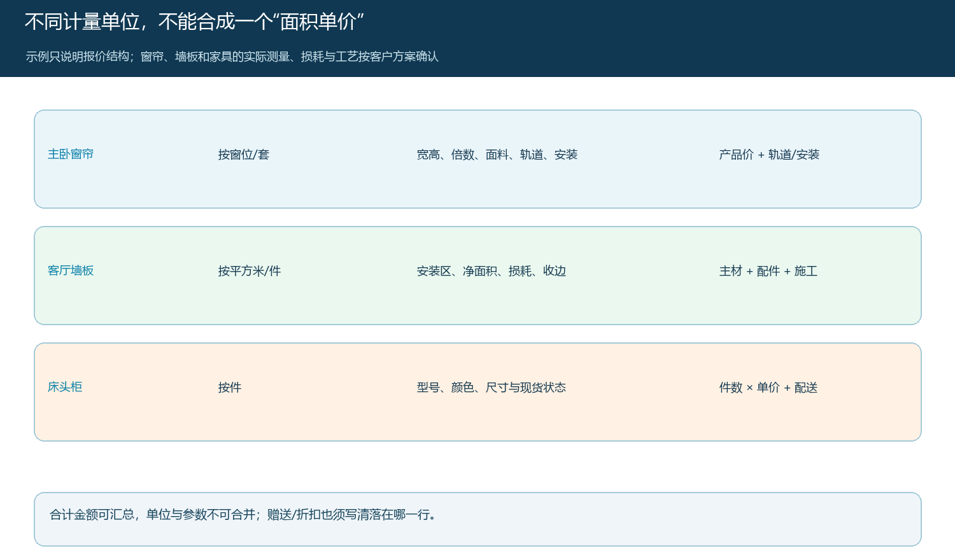Click the 床头柜 row label
Image resolution: width=955 pixels, height=560 pixels.
coord(65,387)
